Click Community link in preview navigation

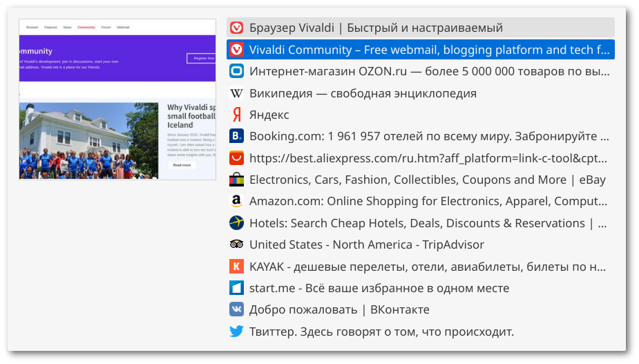tap(86, 28)
